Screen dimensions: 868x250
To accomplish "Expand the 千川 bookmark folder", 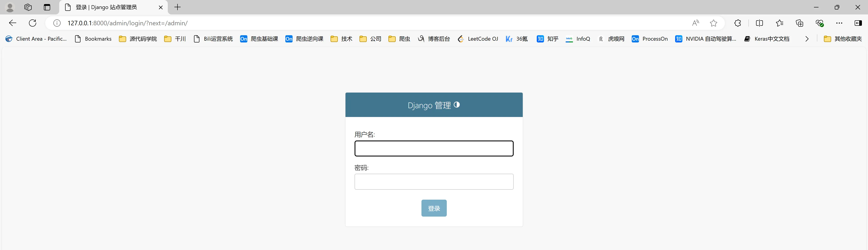I will point(175,39).
